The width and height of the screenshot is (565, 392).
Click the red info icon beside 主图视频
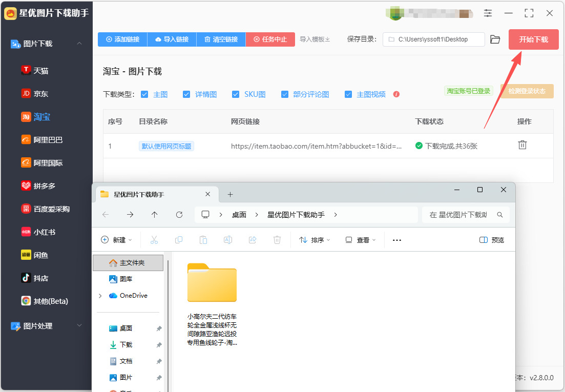tap(396, 94)
